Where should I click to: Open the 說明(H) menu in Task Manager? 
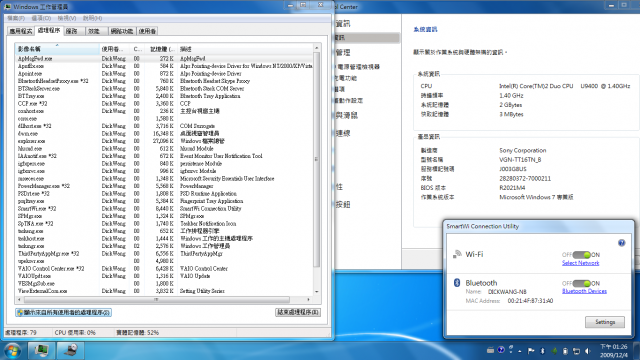93,18
